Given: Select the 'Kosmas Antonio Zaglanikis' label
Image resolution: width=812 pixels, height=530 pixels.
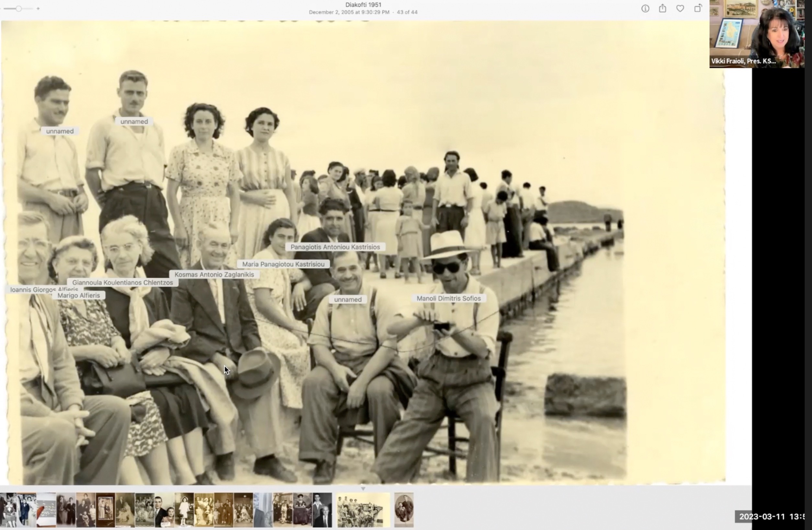Looking at the screenshot, I should pos(214,275).
